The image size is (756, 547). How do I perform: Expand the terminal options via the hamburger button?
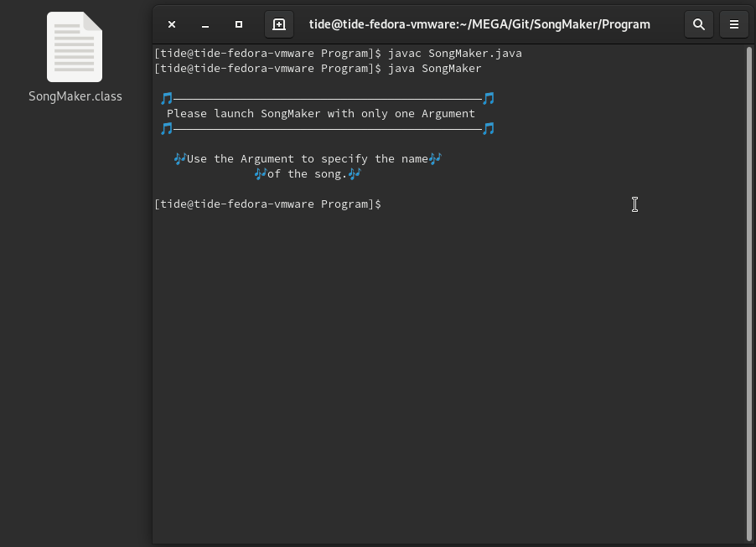coord(733,23)
